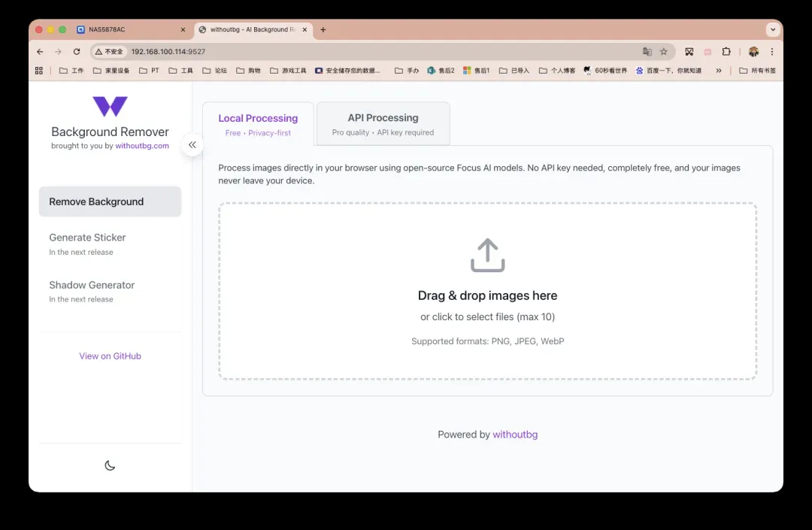The height and width of the screenshot is (530, 812).
Task: Select the Shadow Generator sidebar item
Action: [x=92, y=285]
